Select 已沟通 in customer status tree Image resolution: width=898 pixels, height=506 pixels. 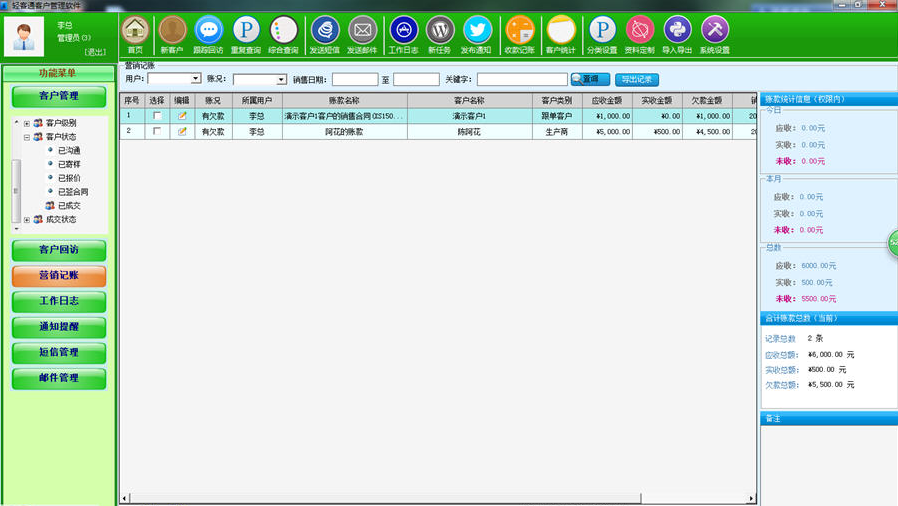pos(69,151)
